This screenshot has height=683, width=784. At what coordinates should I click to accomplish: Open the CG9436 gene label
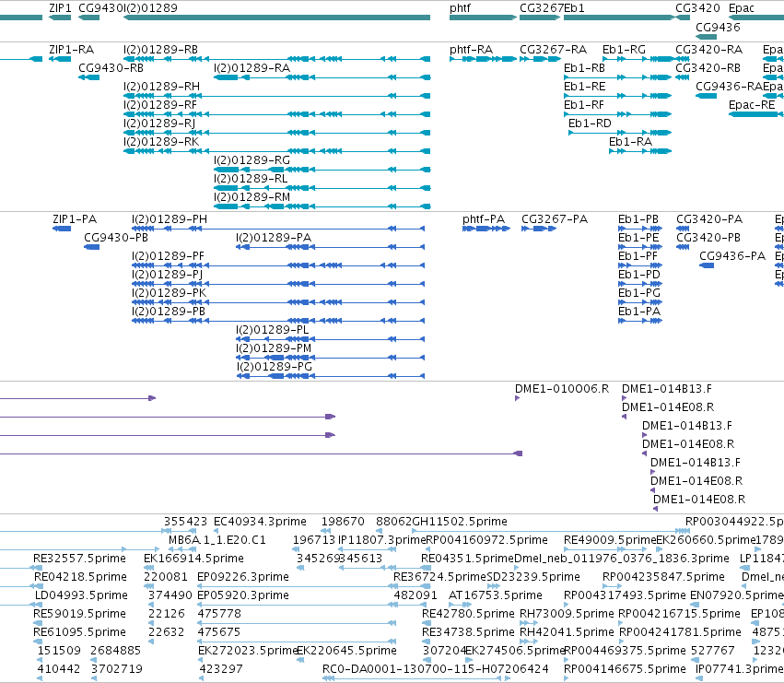[718, 27]
